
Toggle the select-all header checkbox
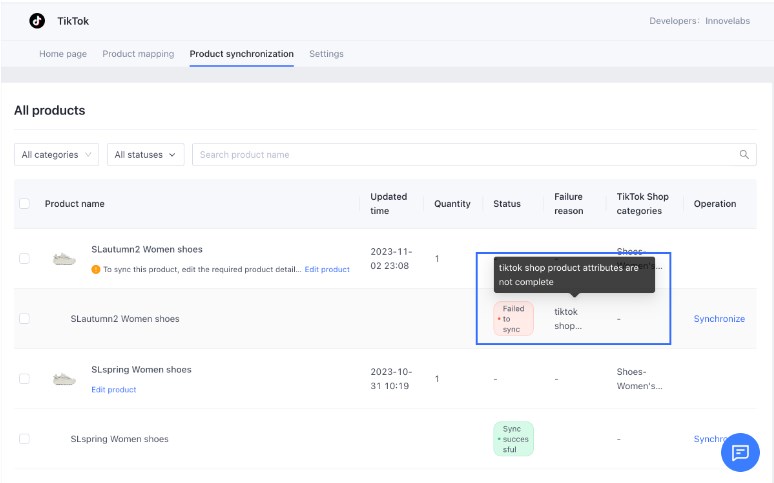tap(25, 204)
